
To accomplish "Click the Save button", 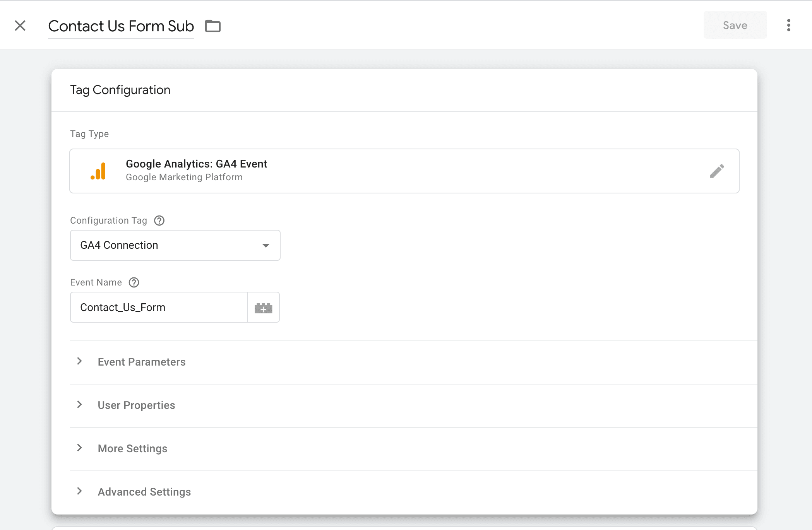I will pyautogui.click(x=735, y=25).
